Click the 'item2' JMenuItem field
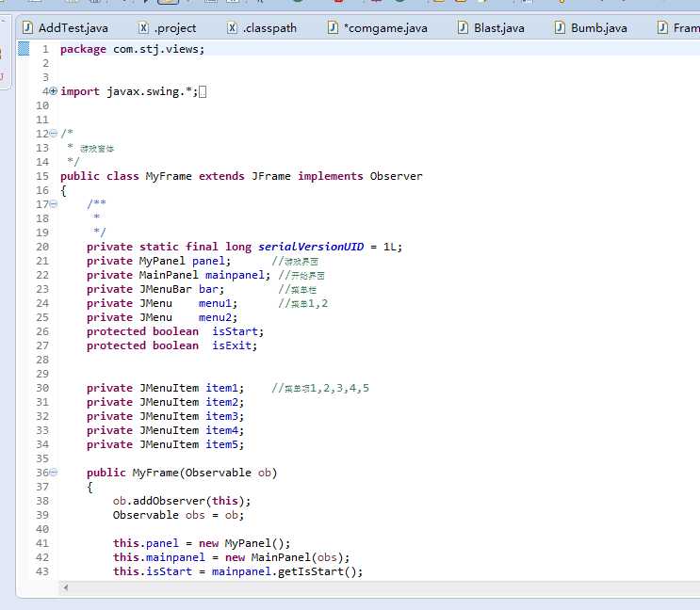This screenshot has width=700, height=610. click(221, 402)
